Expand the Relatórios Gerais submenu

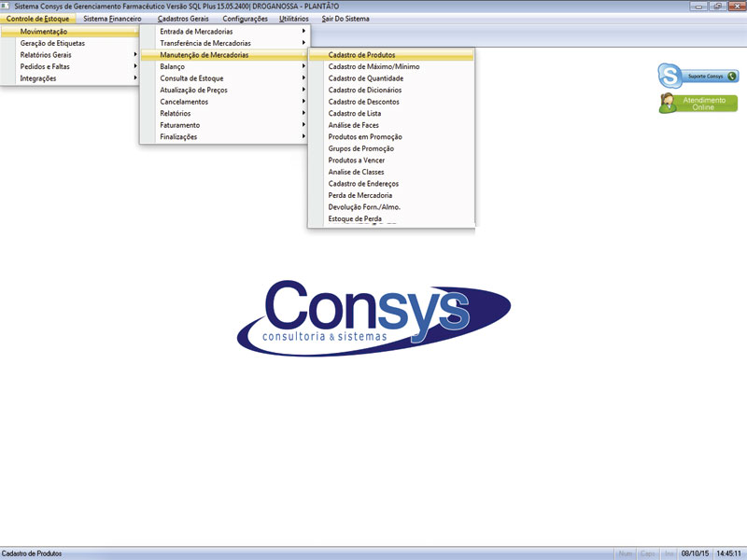(x=69, y=55)
